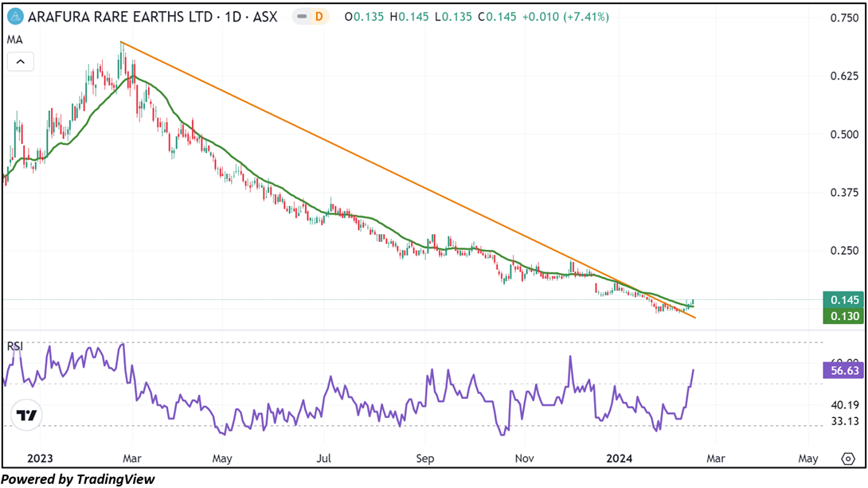Click the 0.375 price axis label
868x488 pixels.
[845, 193]
